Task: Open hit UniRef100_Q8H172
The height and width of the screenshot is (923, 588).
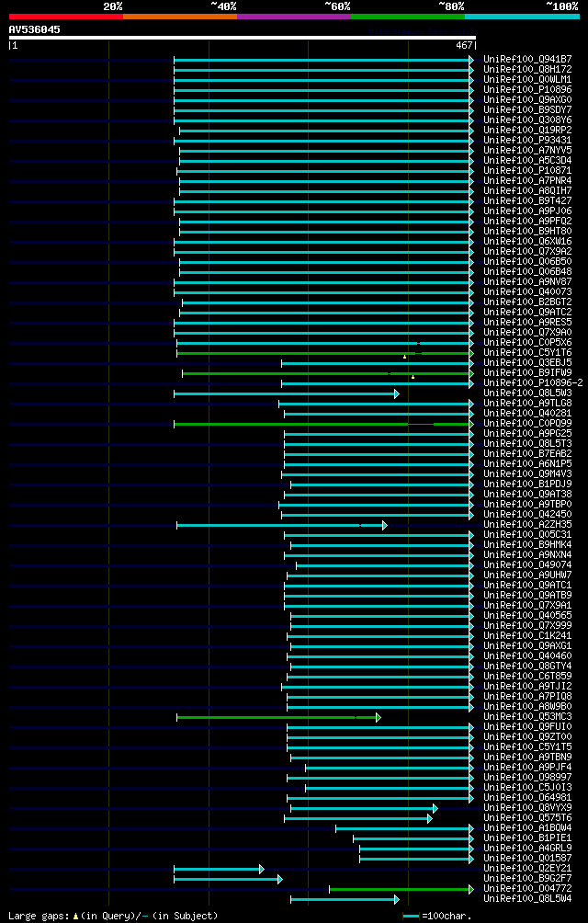Action: (527, 70)
